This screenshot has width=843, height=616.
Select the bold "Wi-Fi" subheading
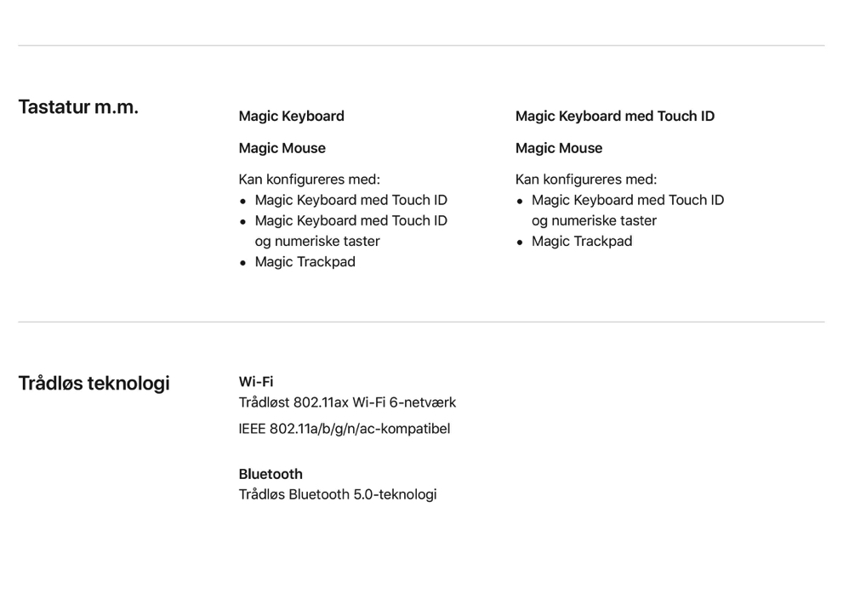[x=255, y=382]
